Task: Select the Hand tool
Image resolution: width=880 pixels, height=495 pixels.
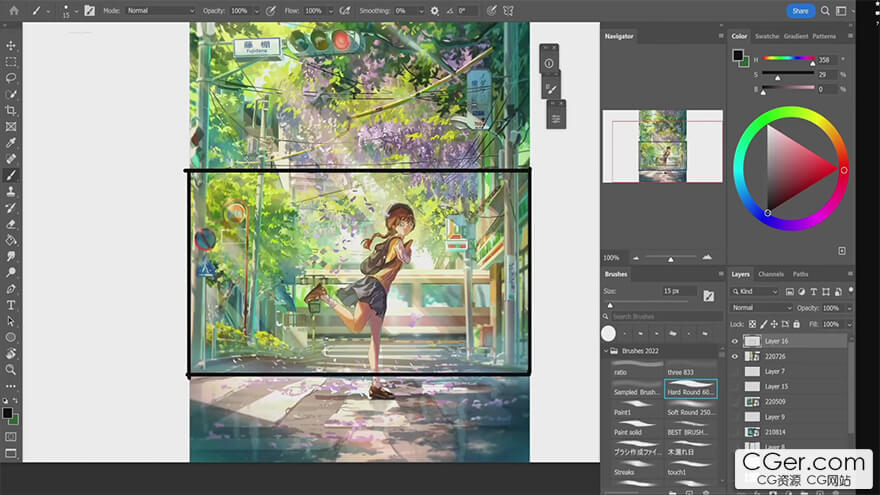Action: pyautogui.click(x=11, y=354)
